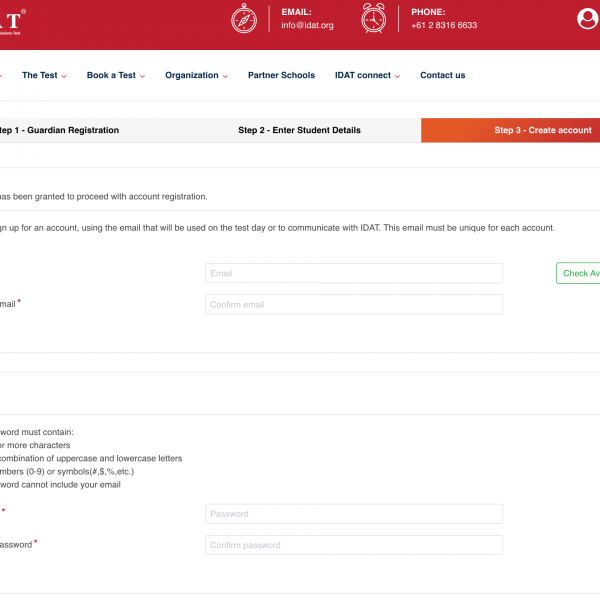The image size is (600, 600).
Task: Go to Partner Schools page
Action: point(281,75)
